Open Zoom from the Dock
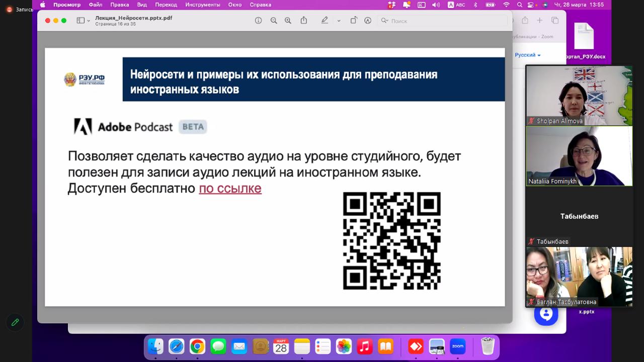The image size is (644, 362). [457, 346]
